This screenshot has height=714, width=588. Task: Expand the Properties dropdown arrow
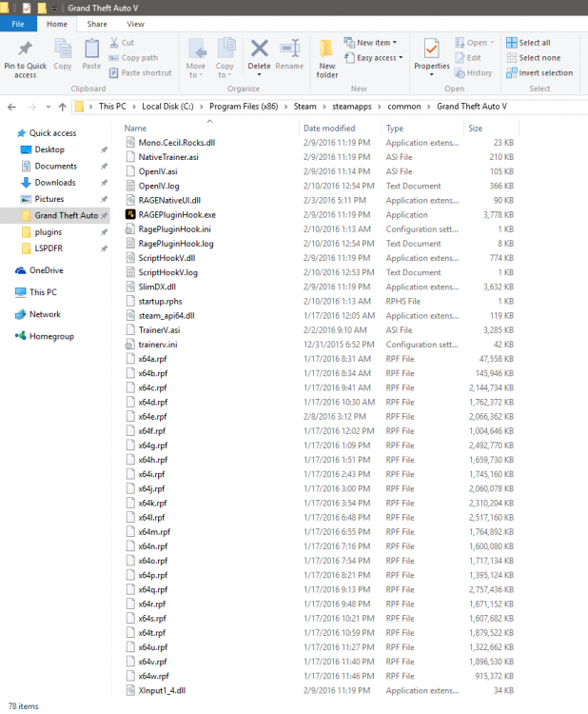pyautogui.click(x=431, y=74)
